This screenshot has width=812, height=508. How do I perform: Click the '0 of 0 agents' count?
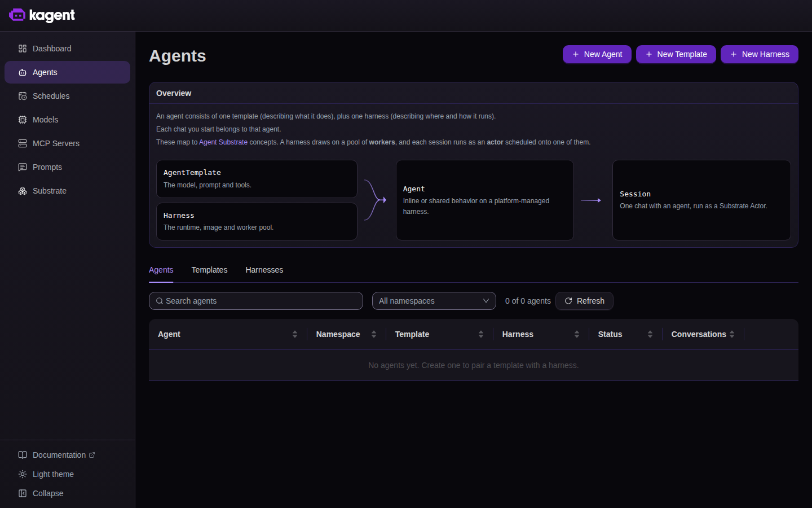click(x=528, y=301)
